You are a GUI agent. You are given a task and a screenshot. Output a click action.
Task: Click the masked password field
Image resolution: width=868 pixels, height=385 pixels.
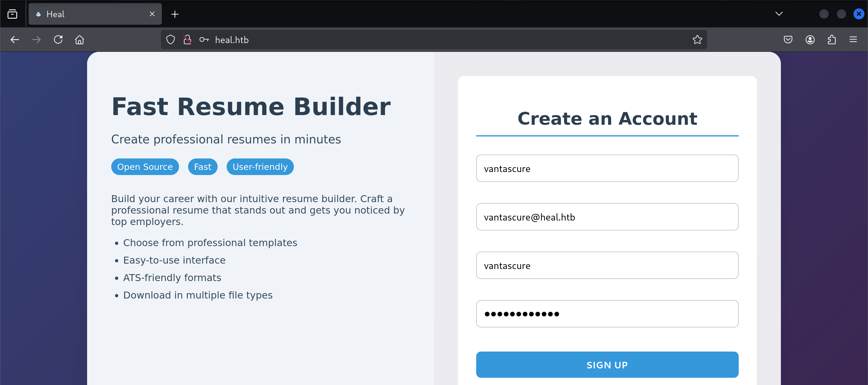coord(607,314)
